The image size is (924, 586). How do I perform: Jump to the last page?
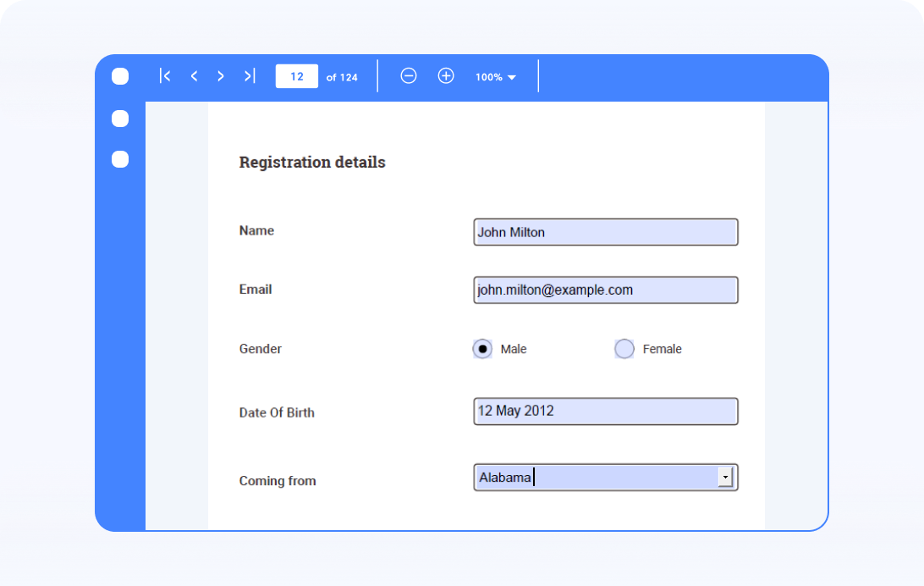coord(248,75)
